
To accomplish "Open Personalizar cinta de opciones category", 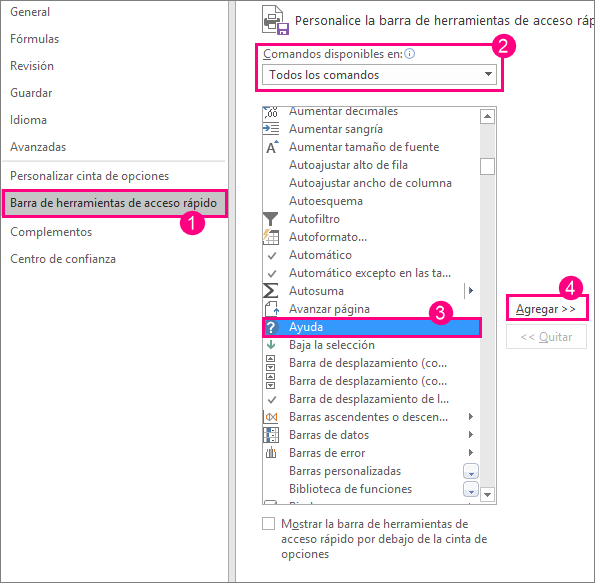I will (90, 176).
